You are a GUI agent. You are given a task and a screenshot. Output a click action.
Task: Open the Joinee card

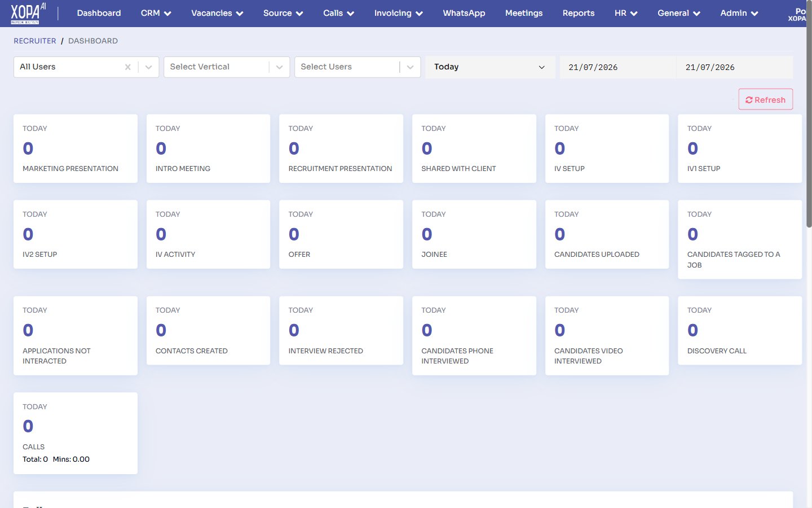(474, 234)
